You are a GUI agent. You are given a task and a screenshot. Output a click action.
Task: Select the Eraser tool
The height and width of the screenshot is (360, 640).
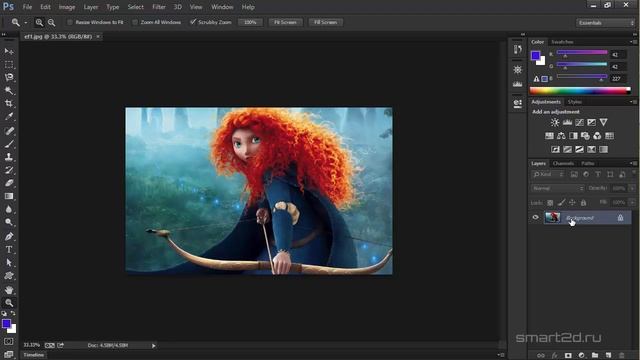[9, 183]
